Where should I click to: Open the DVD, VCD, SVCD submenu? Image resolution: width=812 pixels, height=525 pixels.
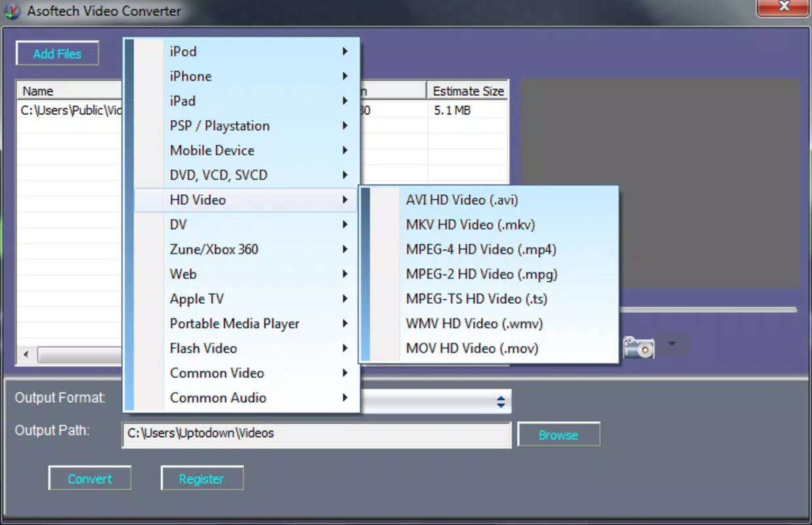pyautogui.click(x=246, y=175)
